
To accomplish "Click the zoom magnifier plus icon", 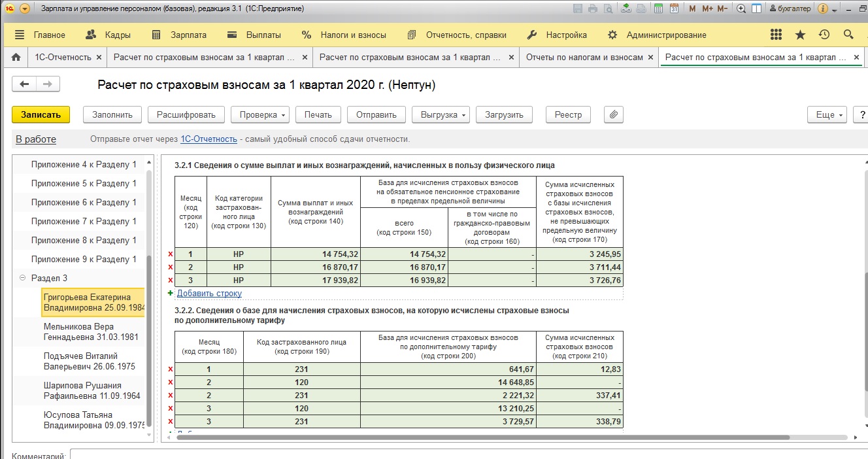I will pyautogui.click(x=741, y=9).
